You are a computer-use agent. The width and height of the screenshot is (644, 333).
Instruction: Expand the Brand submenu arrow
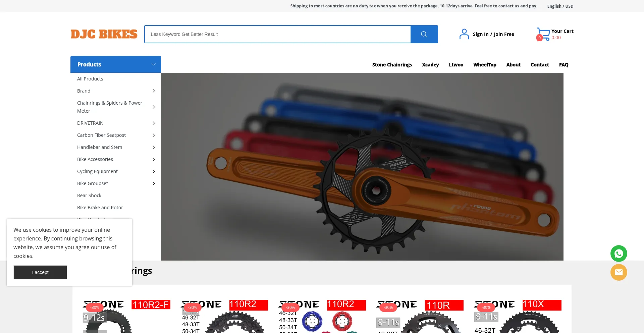pos(154,91)
